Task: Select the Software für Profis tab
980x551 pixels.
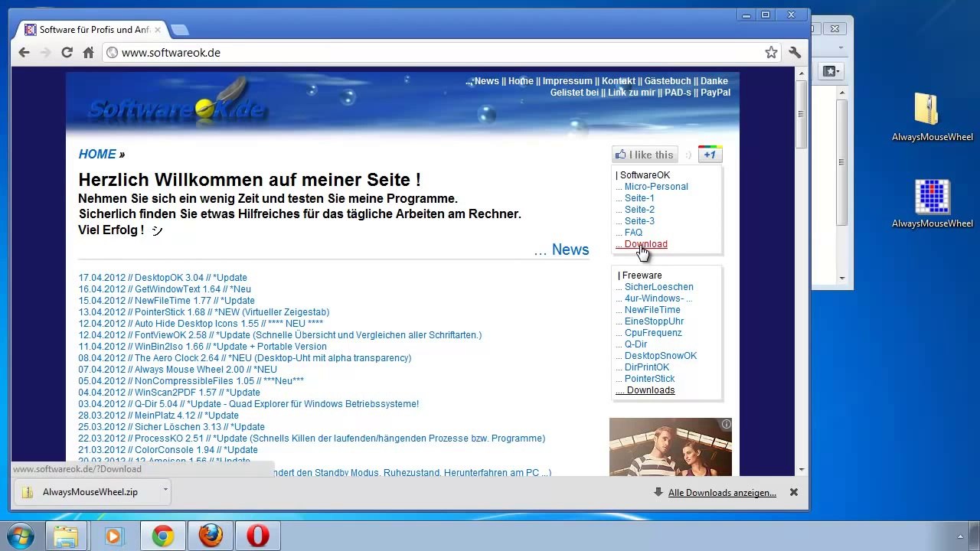Action: point(92,30)
